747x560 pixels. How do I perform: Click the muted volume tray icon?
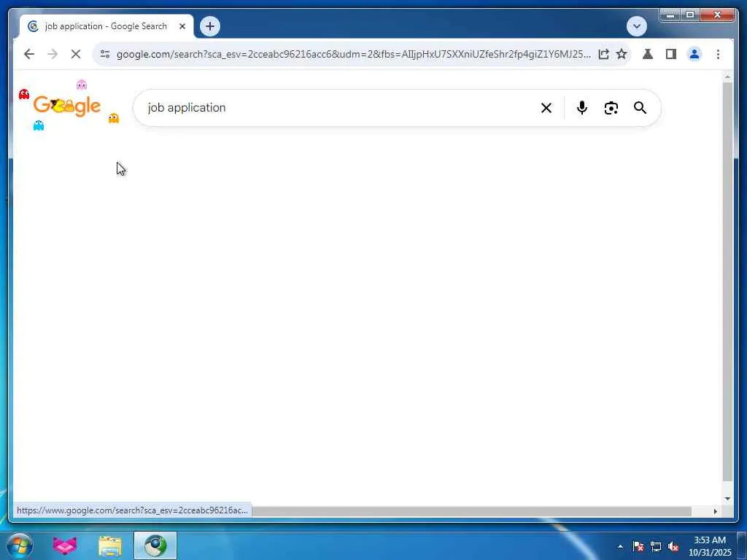coord(673,546)
